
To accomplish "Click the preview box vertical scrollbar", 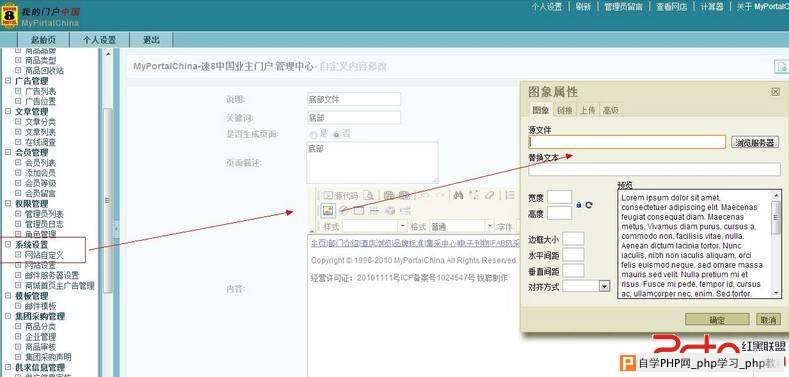I will (x=776, y=244).
